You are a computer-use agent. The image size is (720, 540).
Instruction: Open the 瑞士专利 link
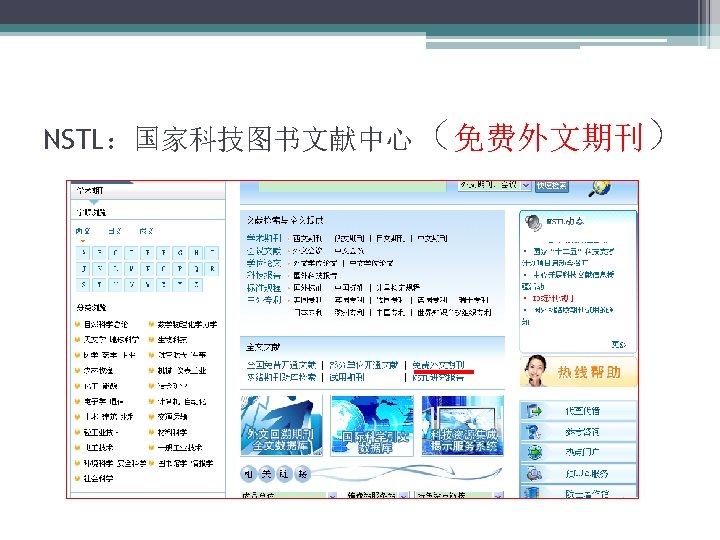tap(473, 300)
